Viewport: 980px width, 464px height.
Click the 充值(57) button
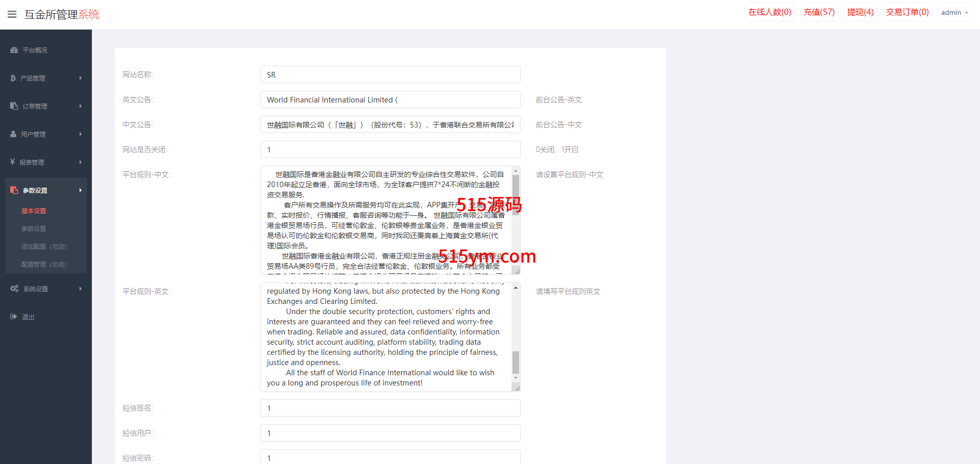pos(819,12)
